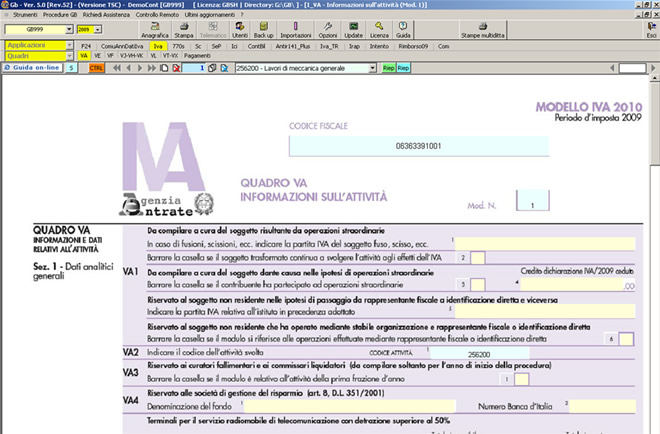Click the cyan Riep button
Image resolution: width=660 pixels, height=434 pixels.
403,68
